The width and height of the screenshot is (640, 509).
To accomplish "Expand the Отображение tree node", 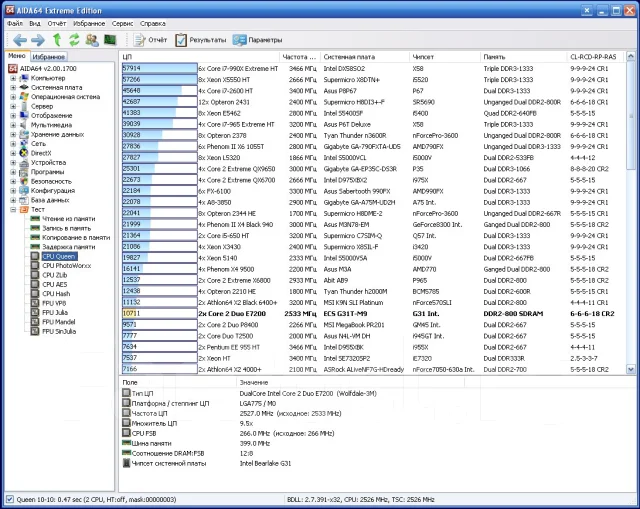I will (x=13, y=116).
